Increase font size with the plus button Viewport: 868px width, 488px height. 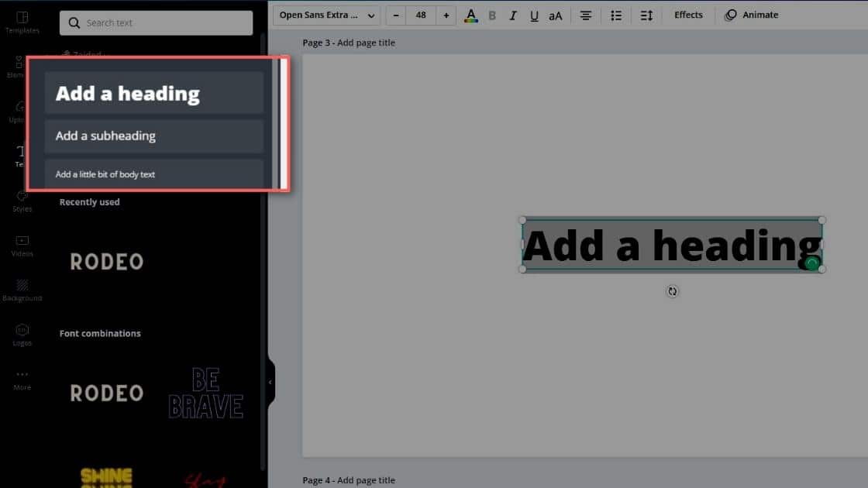[x=446, y=15]
